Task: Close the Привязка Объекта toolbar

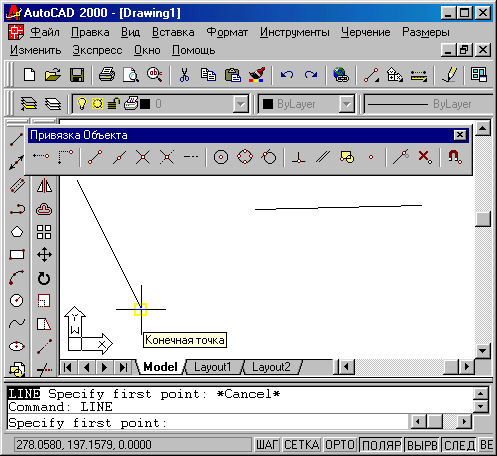Action: [x=460, y=135]
